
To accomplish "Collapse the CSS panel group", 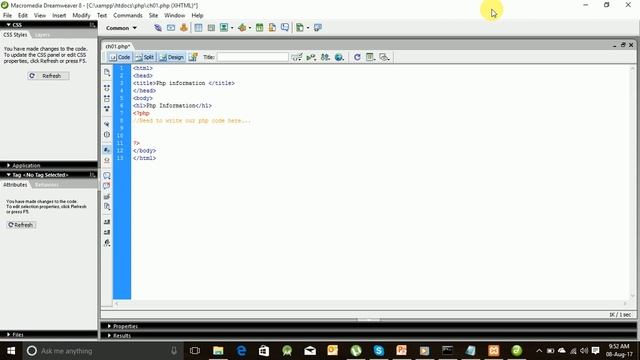I will tap(8, 25).
